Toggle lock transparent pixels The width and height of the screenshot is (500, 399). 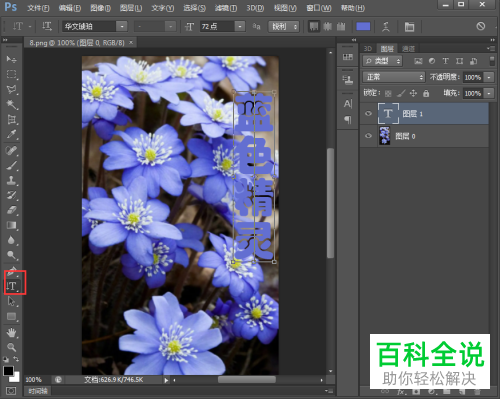pos(388,94)
